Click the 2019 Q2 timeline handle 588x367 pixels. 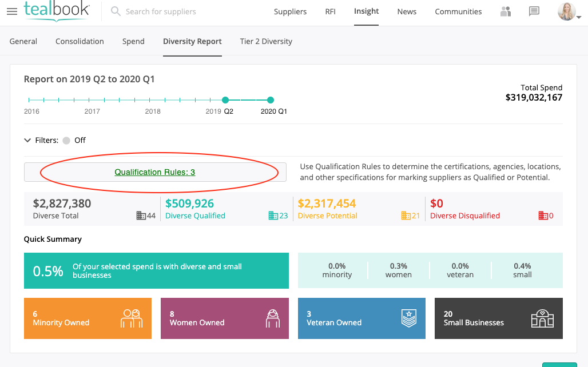(x=225, y=100)
